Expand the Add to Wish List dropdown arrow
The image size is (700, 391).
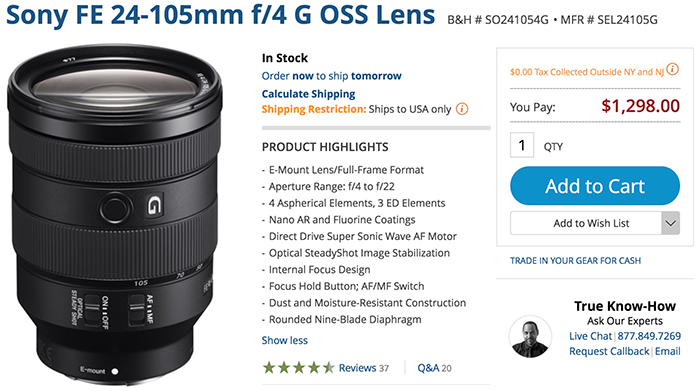[x=671, y=223]
